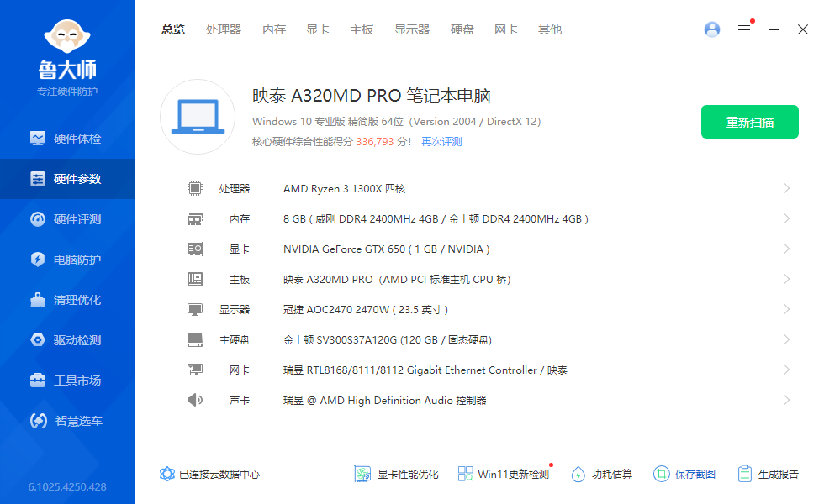Click the 驱动检测 sidebar icon

coord(38,340)
